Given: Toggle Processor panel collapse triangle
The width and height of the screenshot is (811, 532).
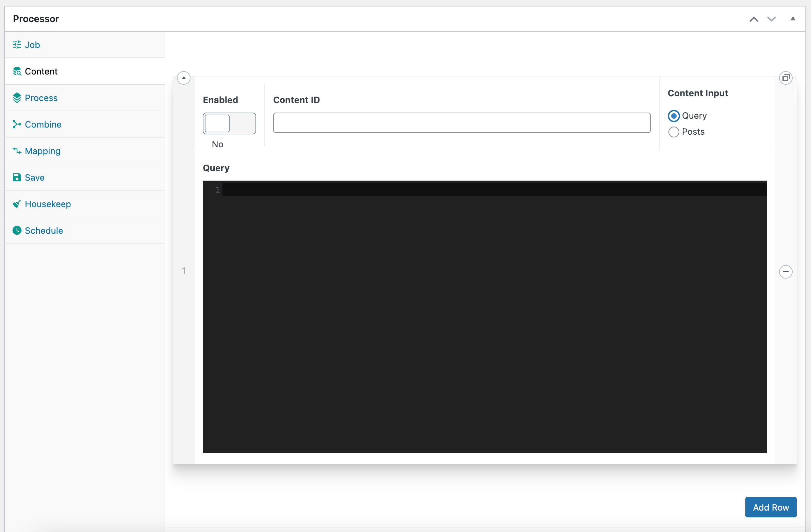Looking at the screenshot, I should [793, 19].
